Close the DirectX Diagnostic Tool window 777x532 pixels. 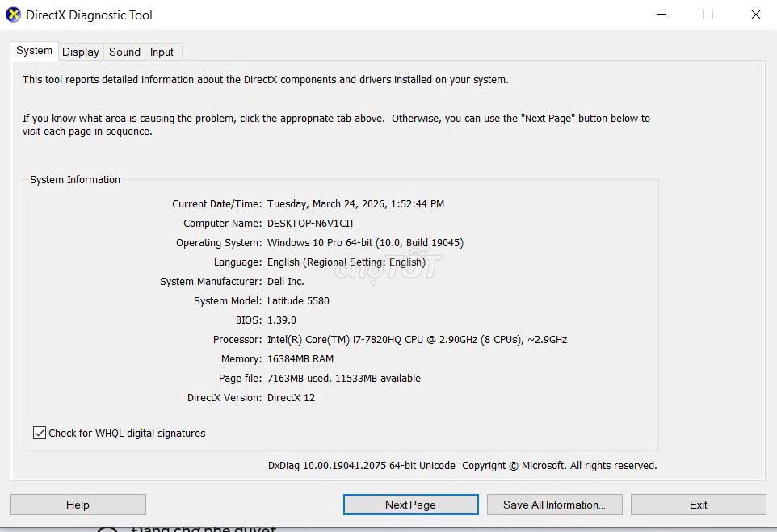(755, 15)
